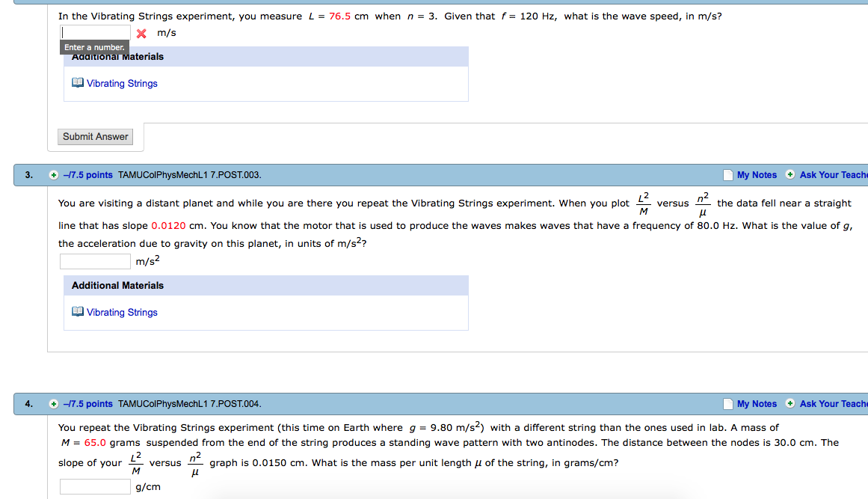868x499 pixels.
Task: Click the Submit Answer button
Action: (x=95, y=136)
